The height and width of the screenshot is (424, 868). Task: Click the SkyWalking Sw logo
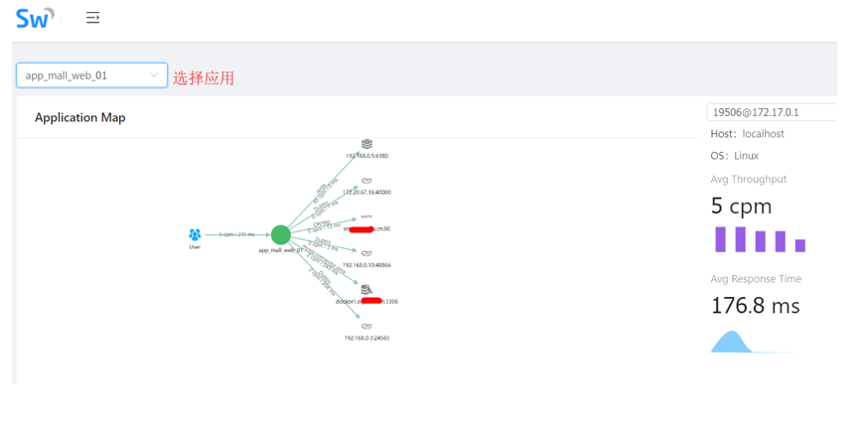coord(36,18)
